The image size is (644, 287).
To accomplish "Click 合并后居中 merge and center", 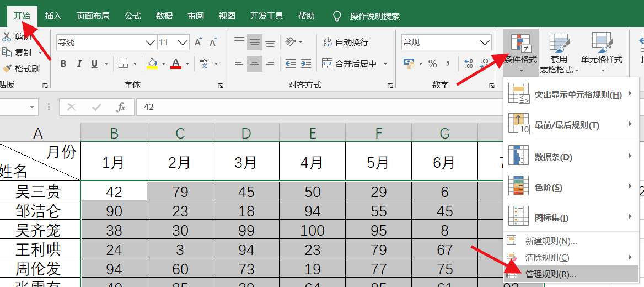I will 350,63.
